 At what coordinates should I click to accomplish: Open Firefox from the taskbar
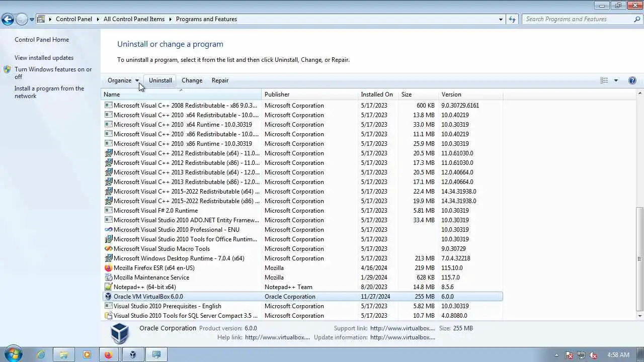click(108, 354)
